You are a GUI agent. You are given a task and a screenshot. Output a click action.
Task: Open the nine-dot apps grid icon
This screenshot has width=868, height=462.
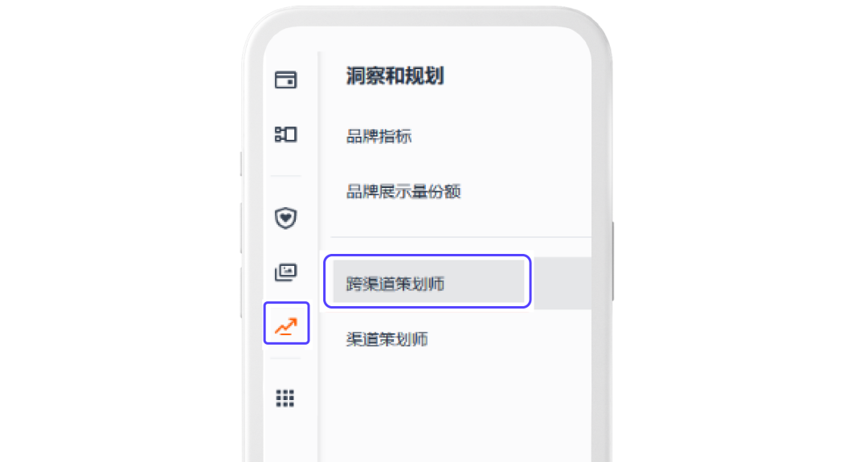pos(285,398)
